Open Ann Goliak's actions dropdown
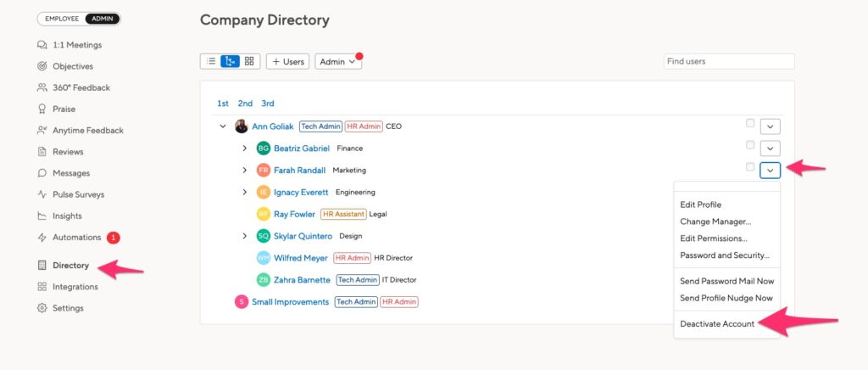Image resolution: width=868 pixels, height=370 pixels. 770,126
